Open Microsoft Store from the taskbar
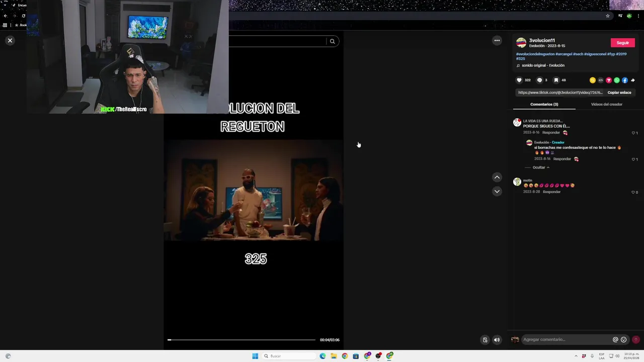The width and height of the screenshot is (644, 362). pyautogui.click(x=356, y=356)
